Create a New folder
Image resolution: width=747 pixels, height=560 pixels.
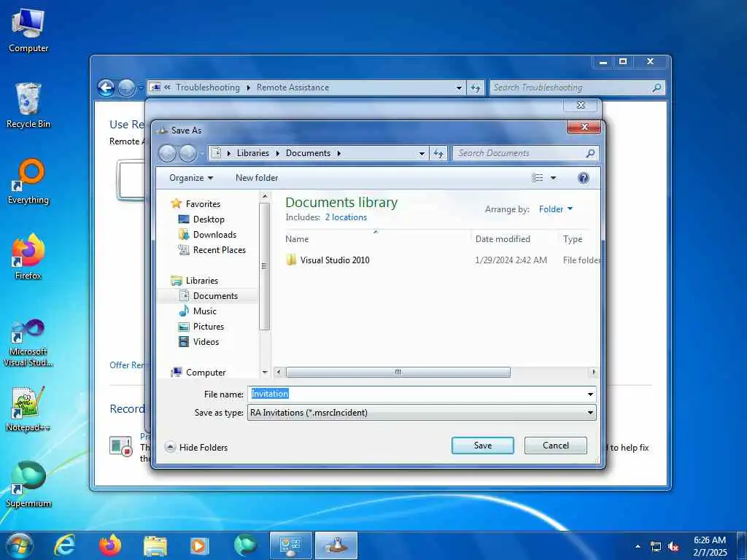[257, 178]
